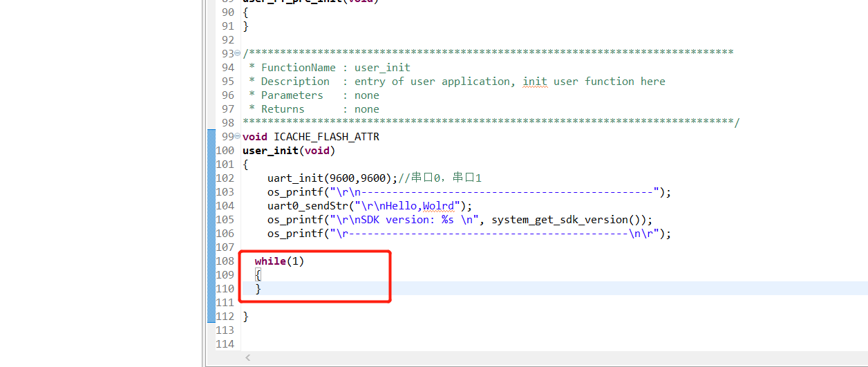The image size is (868, 367).
Task: Place cursor on the while(1) statement
Action: 279,261
